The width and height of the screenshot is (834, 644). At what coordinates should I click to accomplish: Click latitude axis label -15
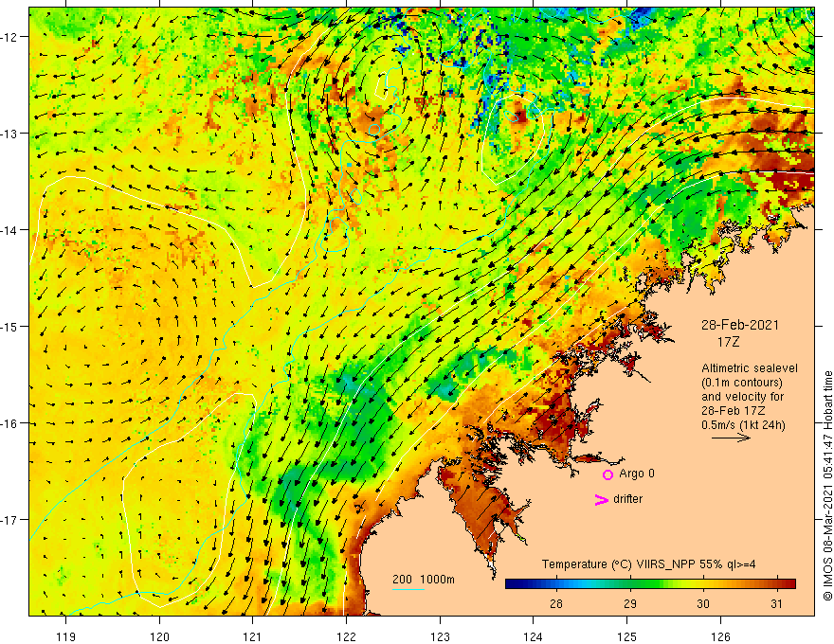point(9,326)
